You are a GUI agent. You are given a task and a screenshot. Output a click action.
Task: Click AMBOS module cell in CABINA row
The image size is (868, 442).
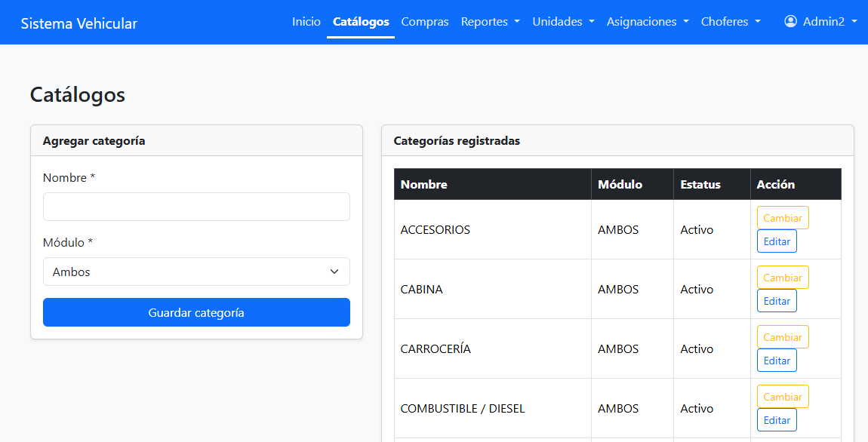[x=633, y=290]
